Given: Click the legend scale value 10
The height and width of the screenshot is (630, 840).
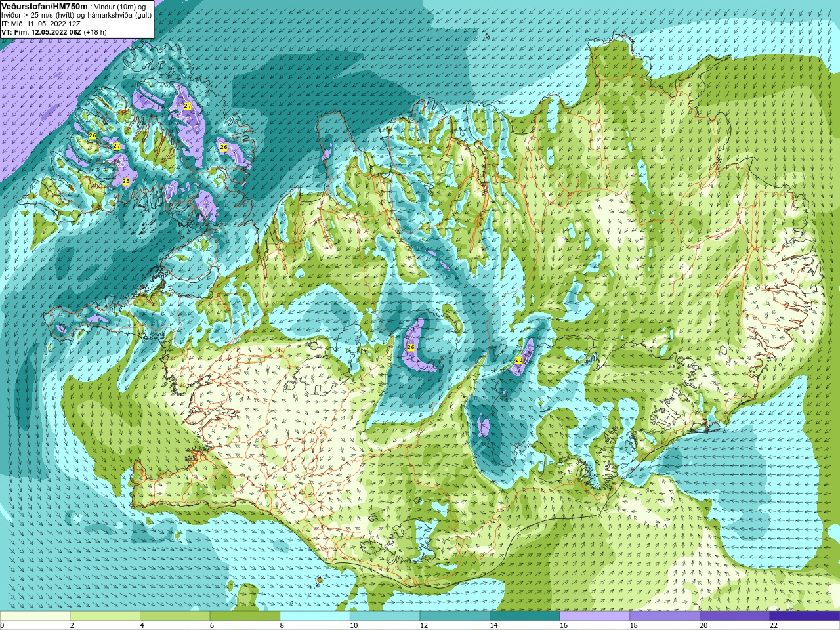Looking at the screenshot, I should [354, 625].
